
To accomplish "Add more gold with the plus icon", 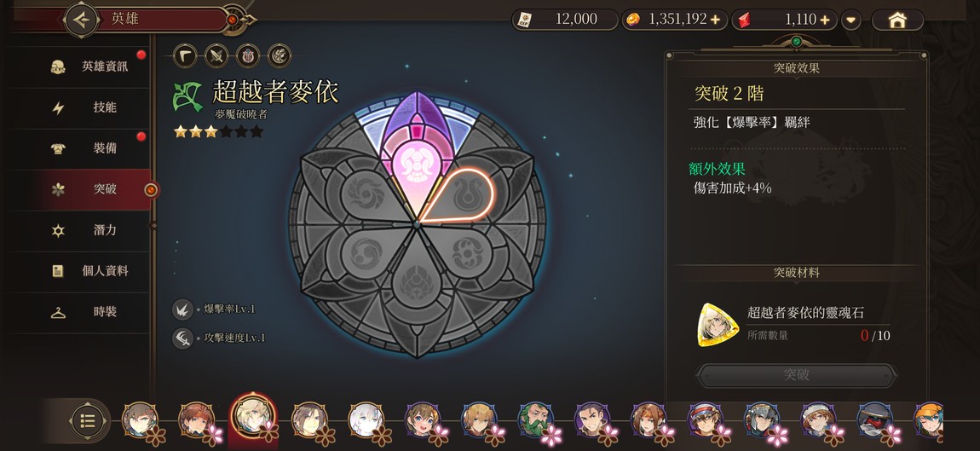I will pos(715,20).
